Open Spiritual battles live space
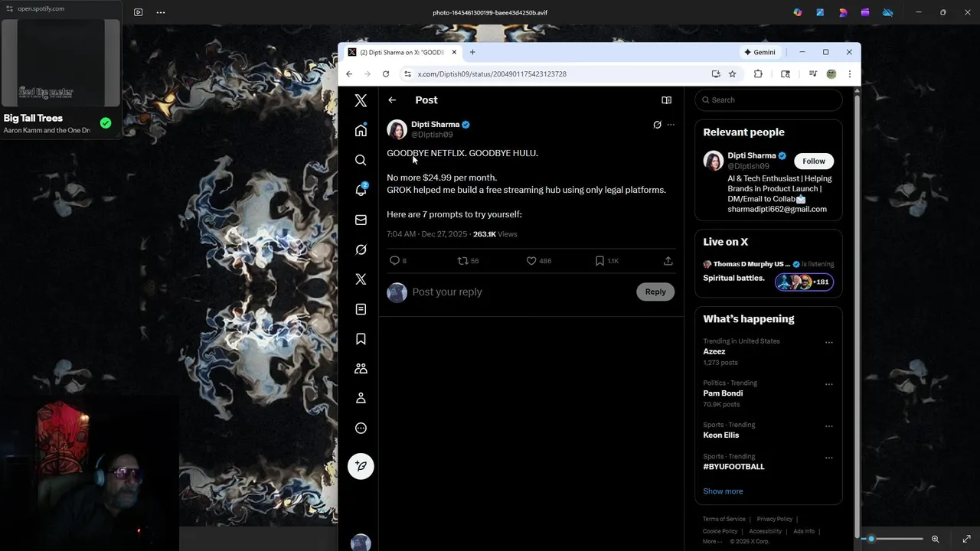 (733, 278)
